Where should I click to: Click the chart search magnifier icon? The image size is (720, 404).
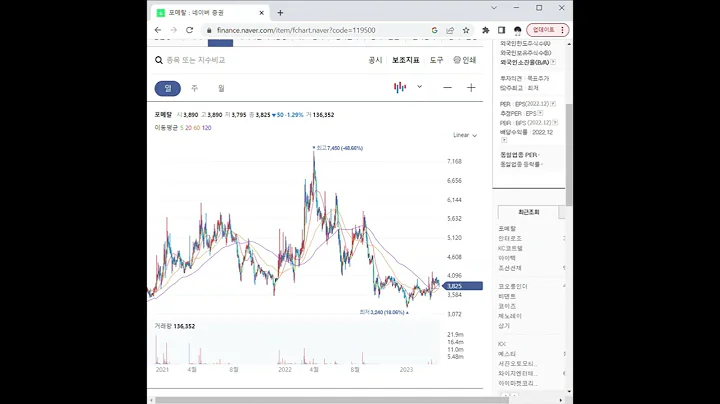click(159, 60)
